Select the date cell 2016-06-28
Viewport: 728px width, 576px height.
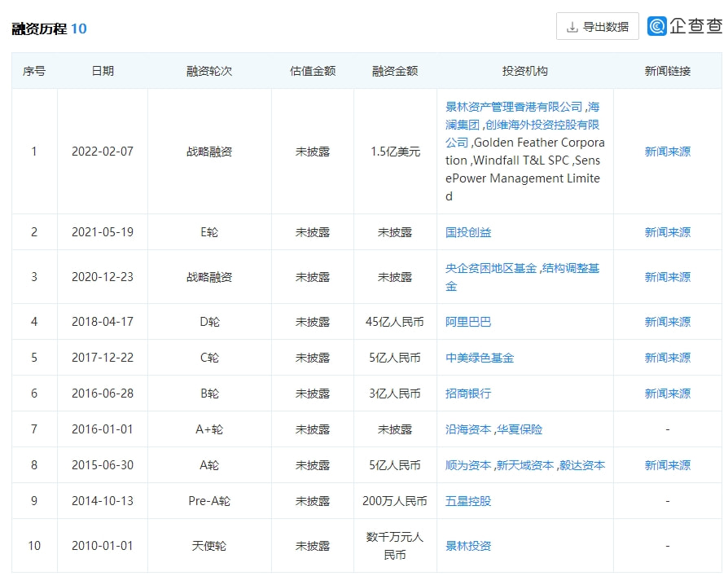tap(103, 394)
